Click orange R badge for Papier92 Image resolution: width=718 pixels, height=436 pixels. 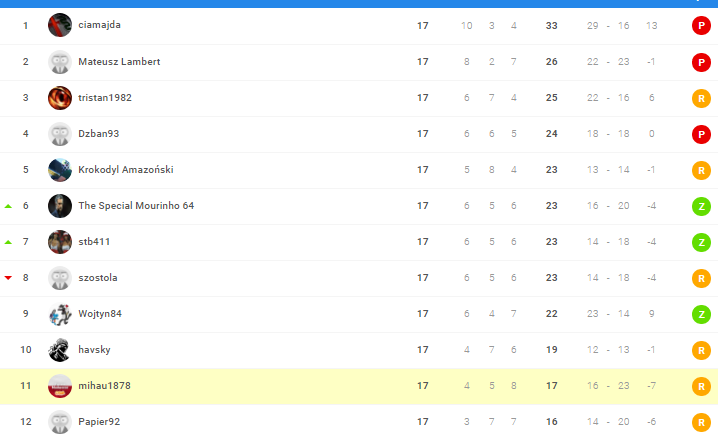(x=701, y=422)
